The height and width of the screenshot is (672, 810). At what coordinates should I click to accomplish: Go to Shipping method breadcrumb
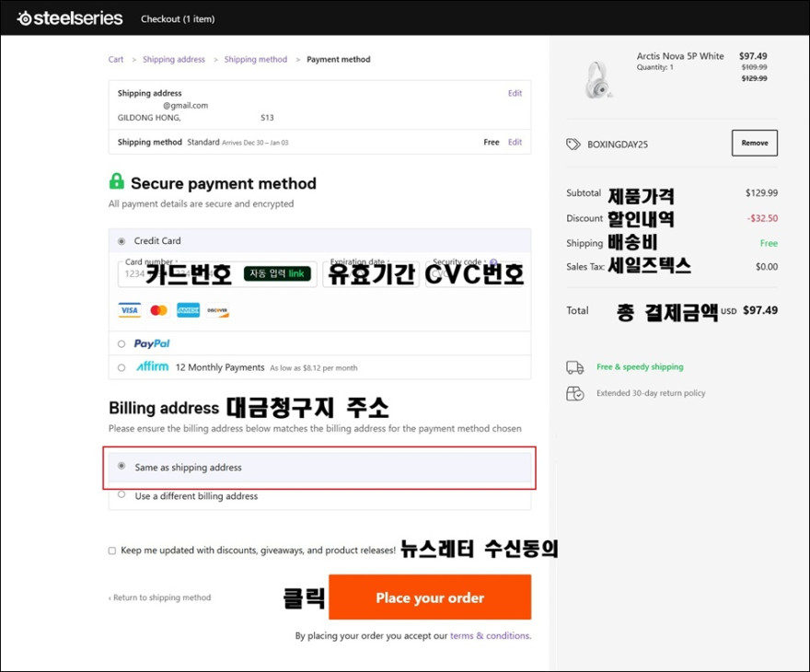tap(256, 60)
